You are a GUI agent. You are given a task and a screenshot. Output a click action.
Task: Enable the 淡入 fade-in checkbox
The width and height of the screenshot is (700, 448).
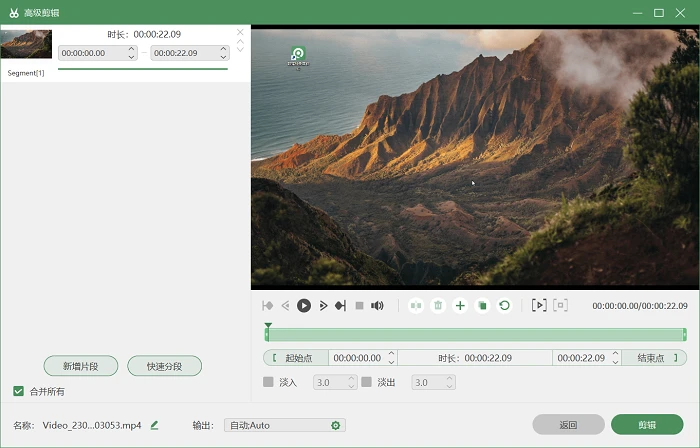tap(268, 382)
